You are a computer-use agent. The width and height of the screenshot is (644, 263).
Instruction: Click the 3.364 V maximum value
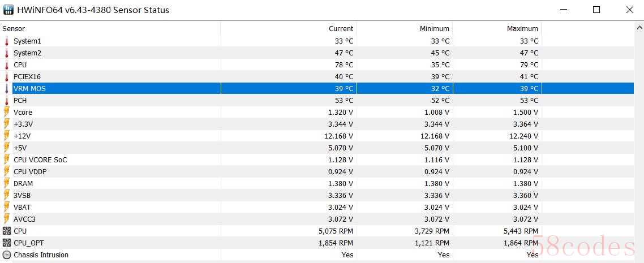pos(526,124)
